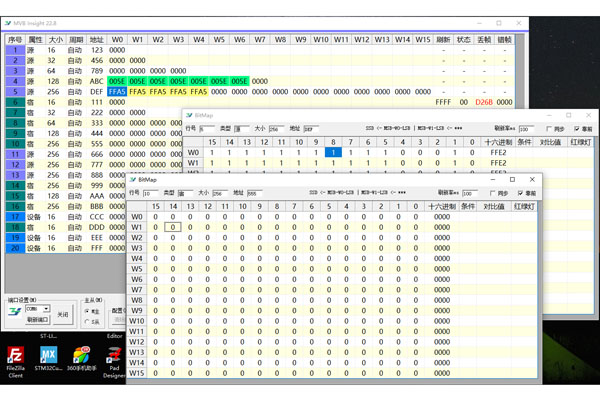600x400 pixels.
Task: Click FFFF in the 刷新 column of row 6
Action: click(x=443, y=102)
